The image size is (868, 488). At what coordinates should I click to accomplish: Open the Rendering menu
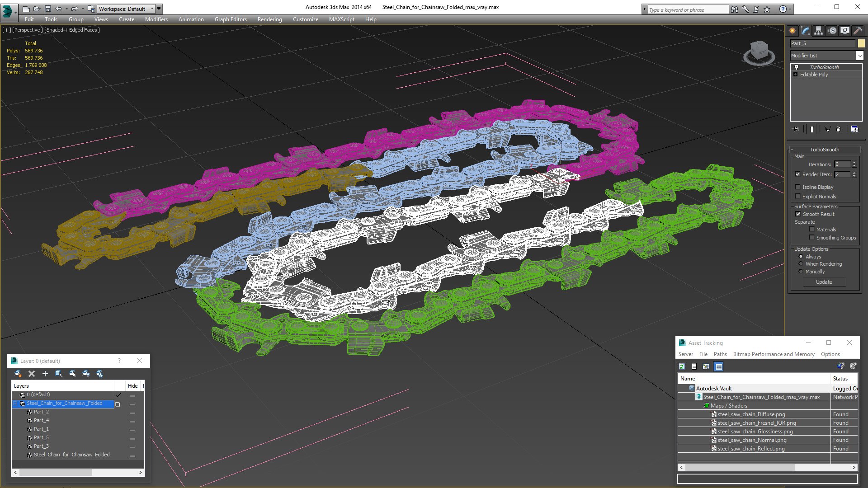[269, 19]
